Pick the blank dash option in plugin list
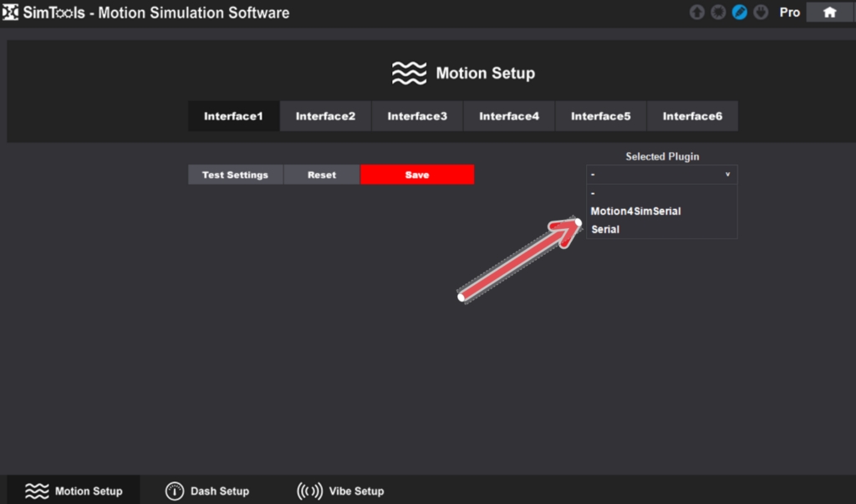The height and width of the screenshot is (504, 856). tap(593, 194)
